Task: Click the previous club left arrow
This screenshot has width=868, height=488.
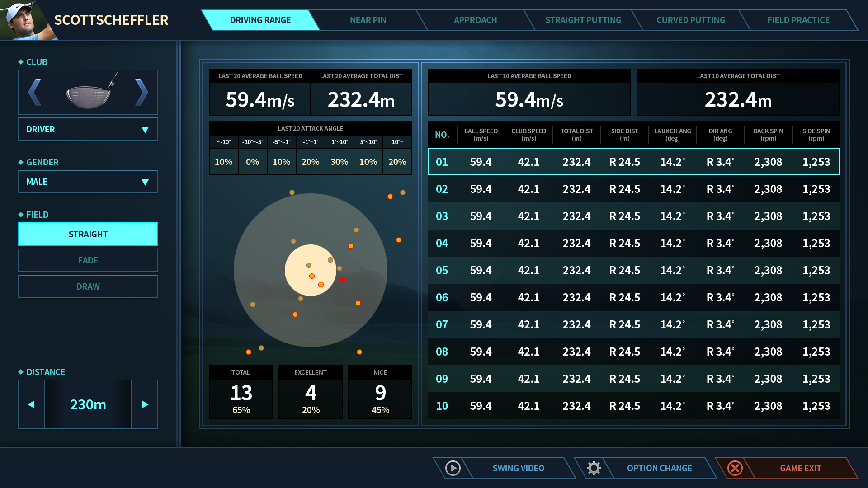Action: pyautogui.click(x=35, y=92)
